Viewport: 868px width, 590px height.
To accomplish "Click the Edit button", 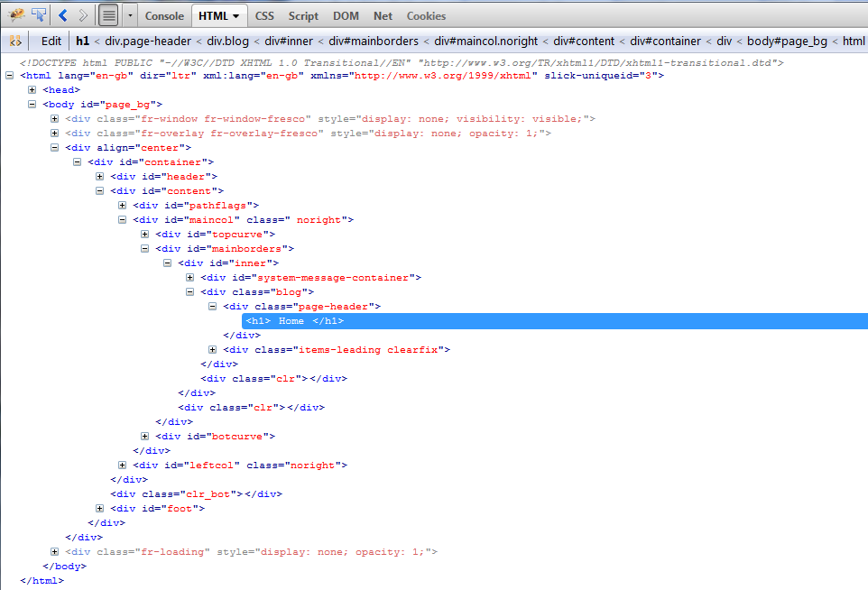I will (51, 41).
